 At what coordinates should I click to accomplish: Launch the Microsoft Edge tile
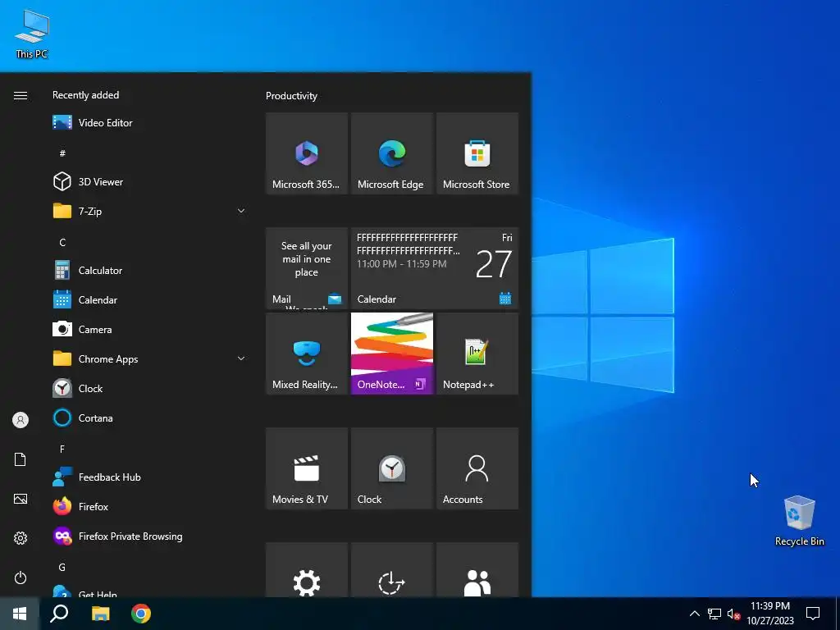[x=391, y=153]
